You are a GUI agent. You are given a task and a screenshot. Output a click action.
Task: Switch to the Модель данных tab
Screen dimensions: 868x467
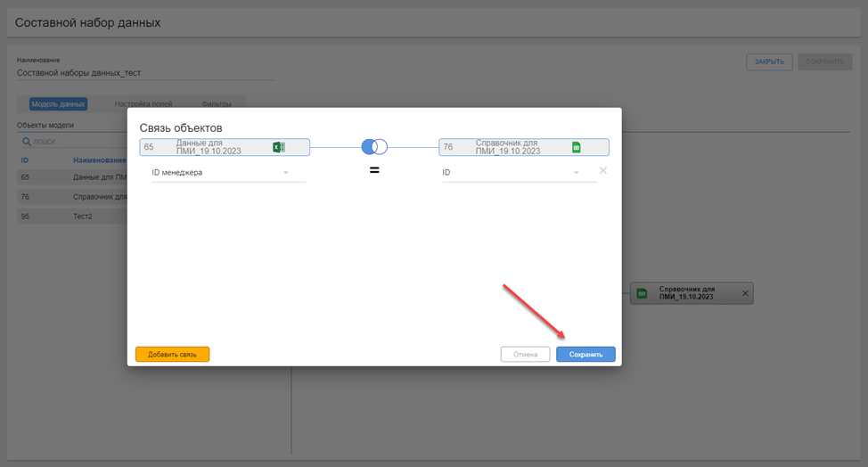click(x=58, y=104)
